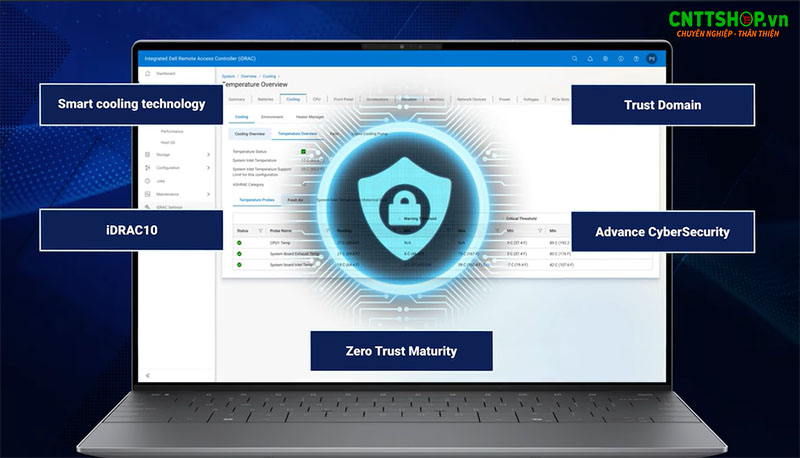Open notifications bell in the header
The height and width of the screenshot is (458, 800).
590,59
